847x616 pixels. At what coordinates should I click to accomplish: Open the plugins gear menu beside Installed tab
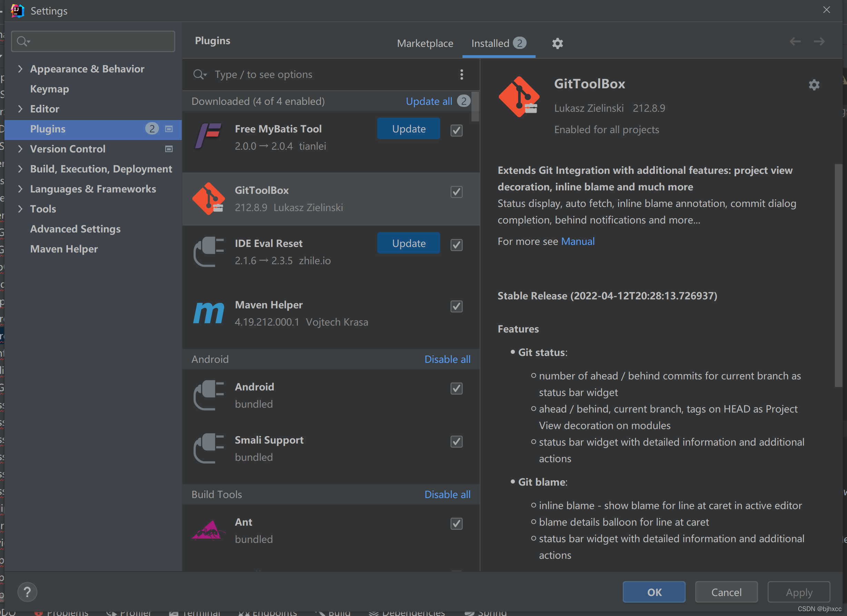click(x=557, y=43)
